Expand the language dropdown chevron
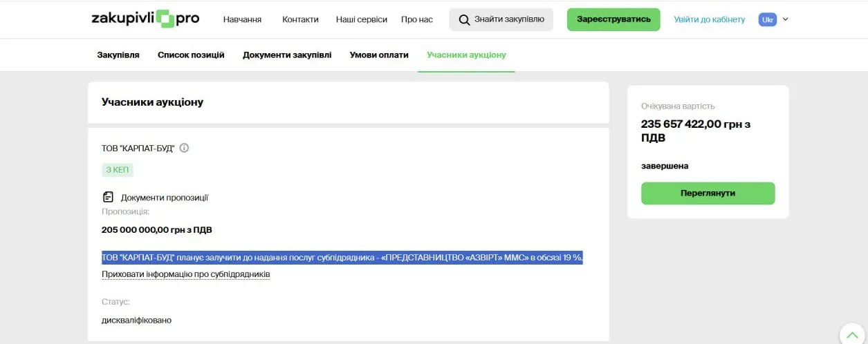Screen dimensions: 868x344 click(x=786, y=19)
